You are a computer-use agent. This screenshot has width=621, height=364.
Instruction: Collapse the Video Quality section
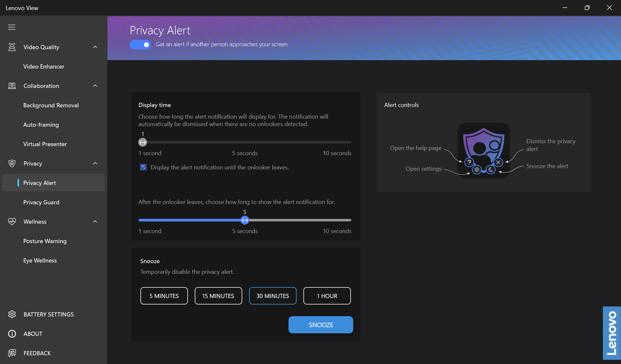[x=95, y=47]
